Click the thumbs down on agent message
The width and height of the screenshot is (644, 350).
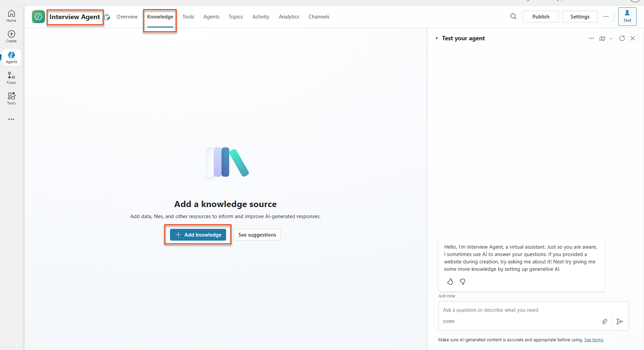463,282
